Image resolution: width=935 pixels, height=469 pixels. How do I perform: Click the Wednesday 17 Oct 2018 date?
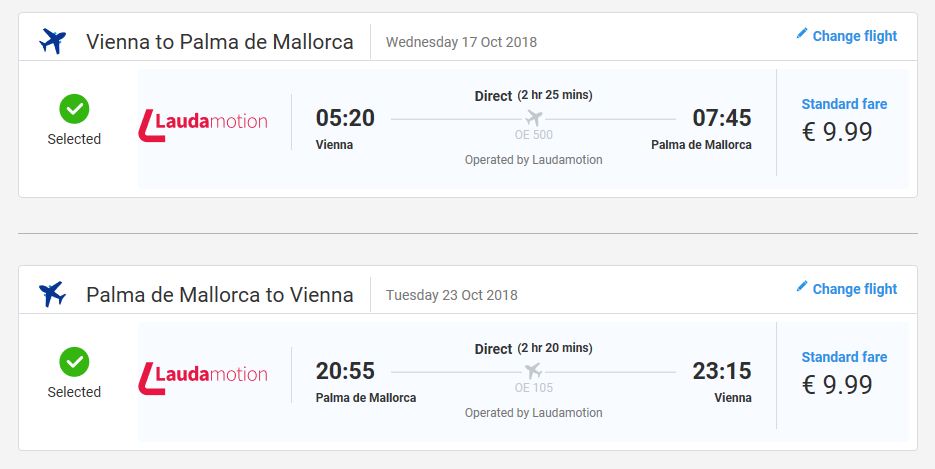pos(462,42)
